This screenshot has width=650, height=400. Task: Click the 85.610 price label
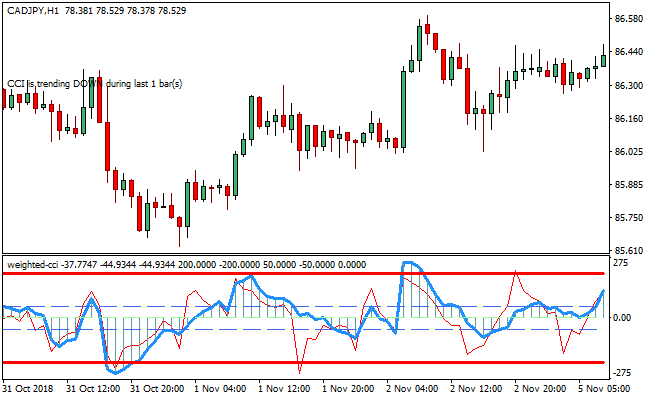click(629, 250)
